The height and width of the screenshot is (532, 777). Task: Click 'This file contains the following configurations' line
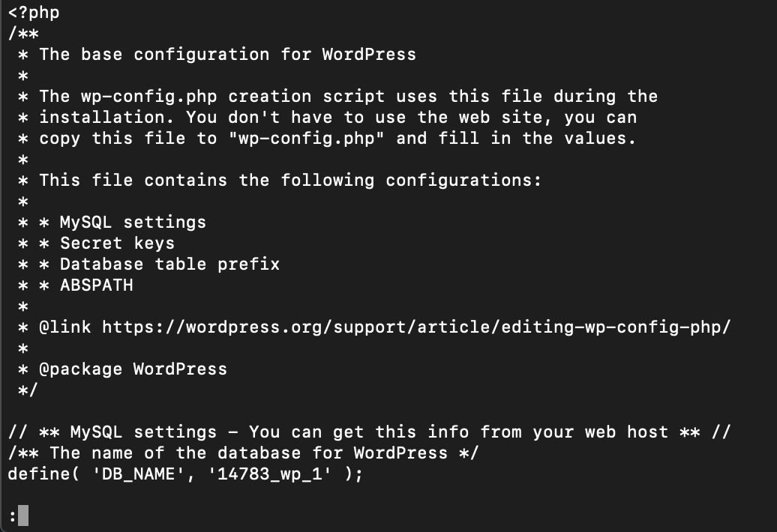click(290, 180)
